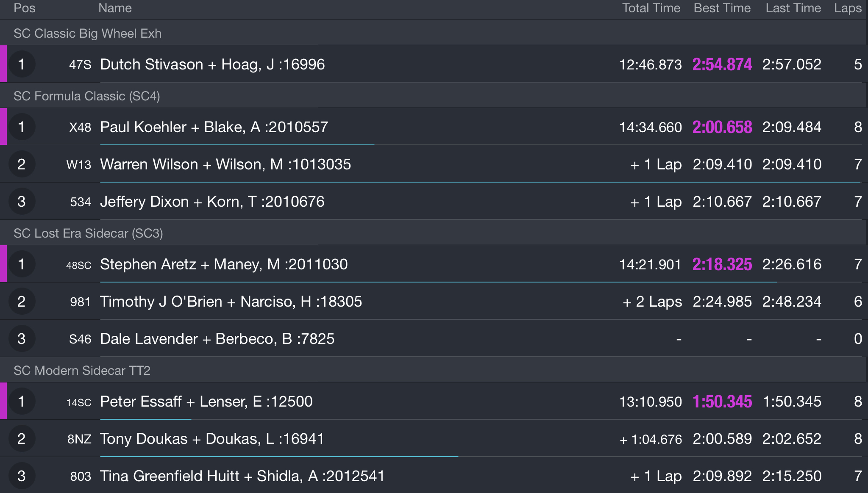Open Tony Doukas + Doukas, L entry
The image size is (868, 493).
[x=434, y=438]
